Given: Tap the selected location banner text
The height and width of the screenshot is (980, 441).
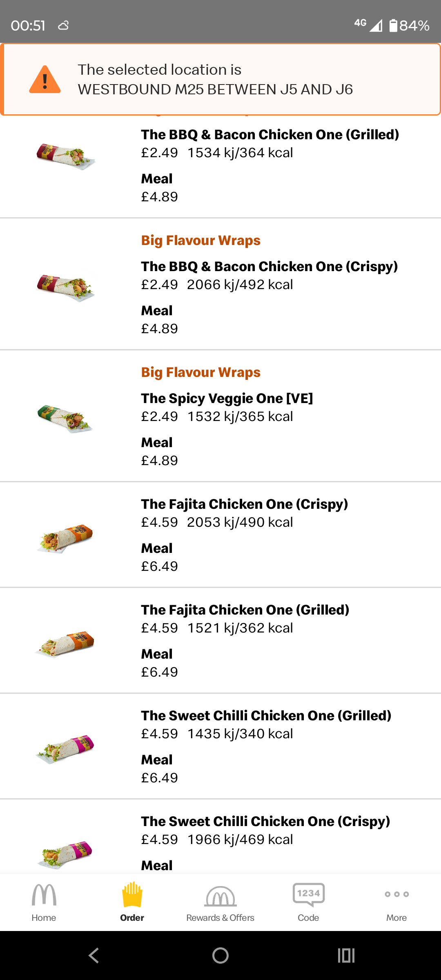Looking at the screenshot, I should click(215, 80).
